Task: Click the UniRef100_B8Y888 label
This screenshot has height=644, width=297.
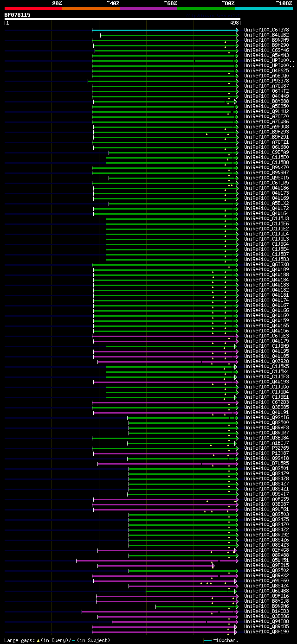Action: [x=266, y=101]
